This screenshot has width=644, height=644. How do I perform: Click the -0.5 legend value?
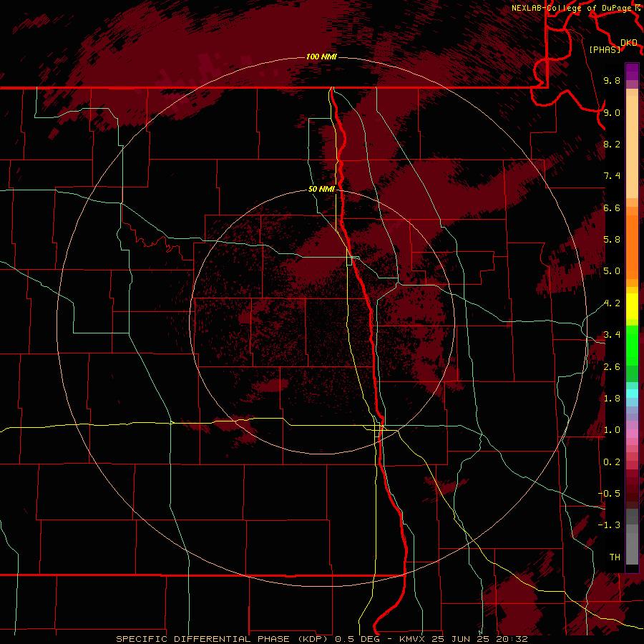pyautogui.click(x=609, y=494)
